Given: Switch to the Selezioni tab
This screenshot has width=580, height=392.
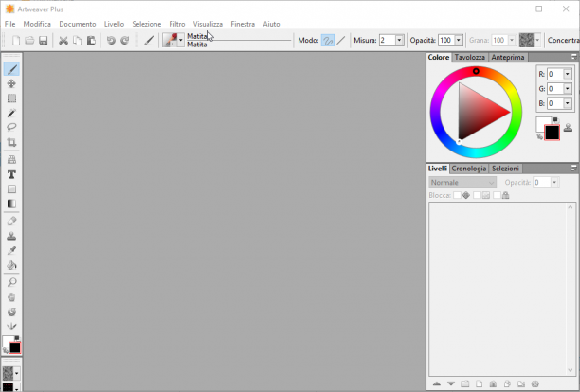Looking at the screenshot, I should (505, 169).
